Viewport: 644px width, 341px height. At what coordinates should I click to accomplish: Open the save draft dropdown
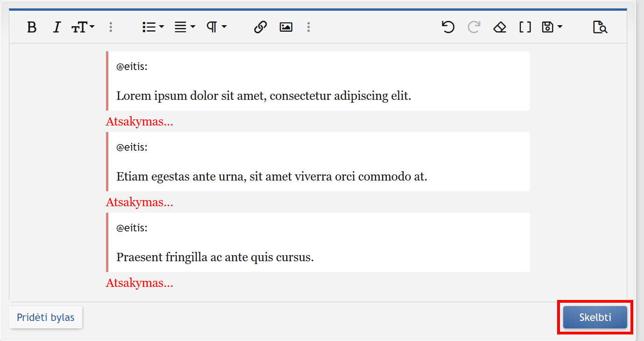[552, 28]
